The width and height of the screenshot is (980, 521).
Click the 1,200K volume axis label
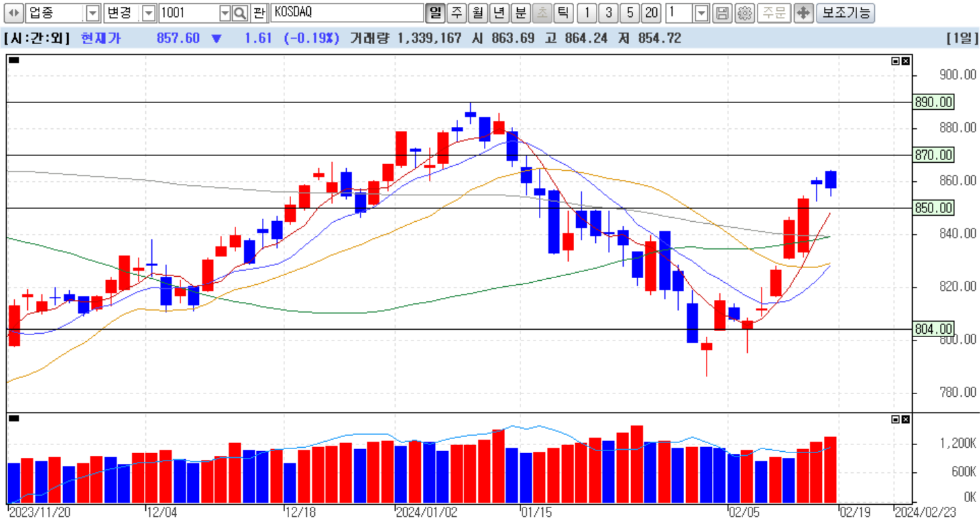pyautogui.click(x=957, y=444)
